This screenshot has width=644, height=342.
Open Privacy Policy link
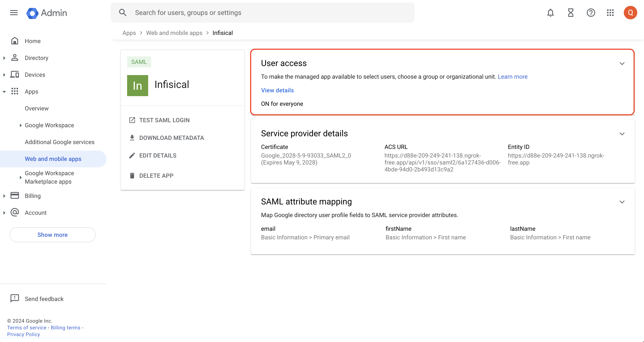pyautogui.click(x=24, y=334)
